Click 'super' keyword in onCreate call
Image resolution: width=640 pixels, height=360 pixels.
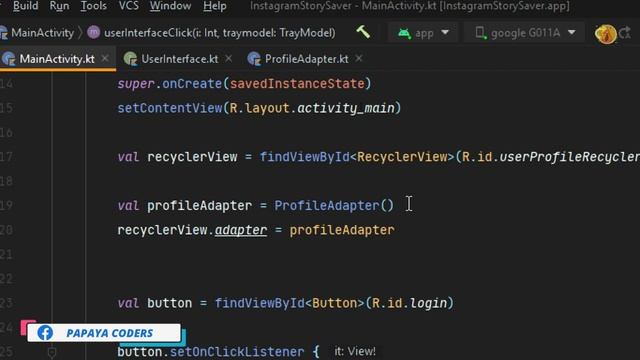[x=136, y=84]
